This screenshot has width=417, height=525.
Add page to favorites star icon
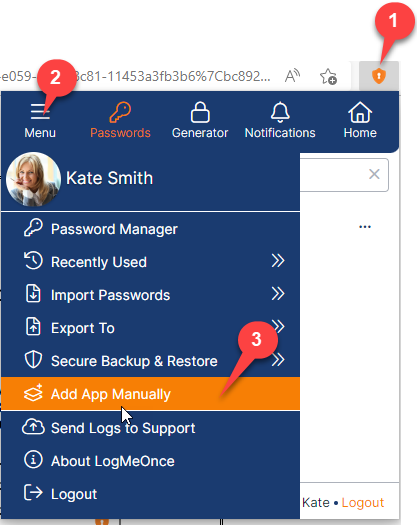pyautogui.click(x=328, y=77)
